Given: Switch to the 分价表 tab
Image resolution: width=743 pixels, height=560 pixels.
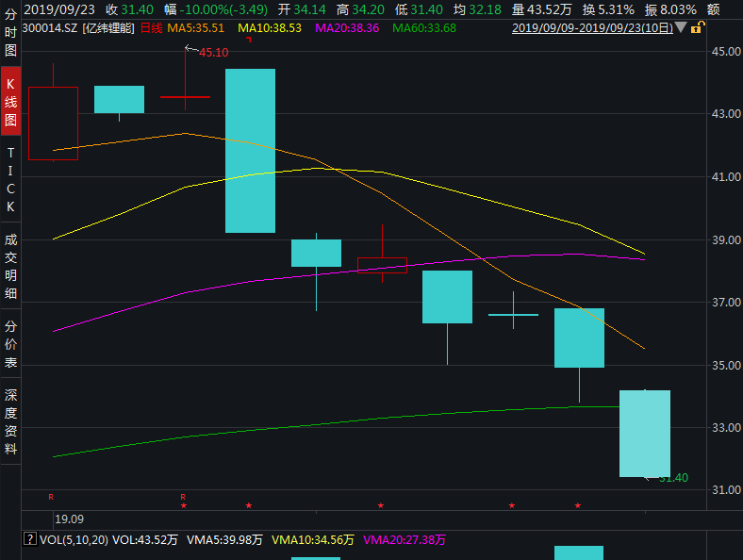Looking at the screenshot, I should pyautogui.click(x=10, y=343).
